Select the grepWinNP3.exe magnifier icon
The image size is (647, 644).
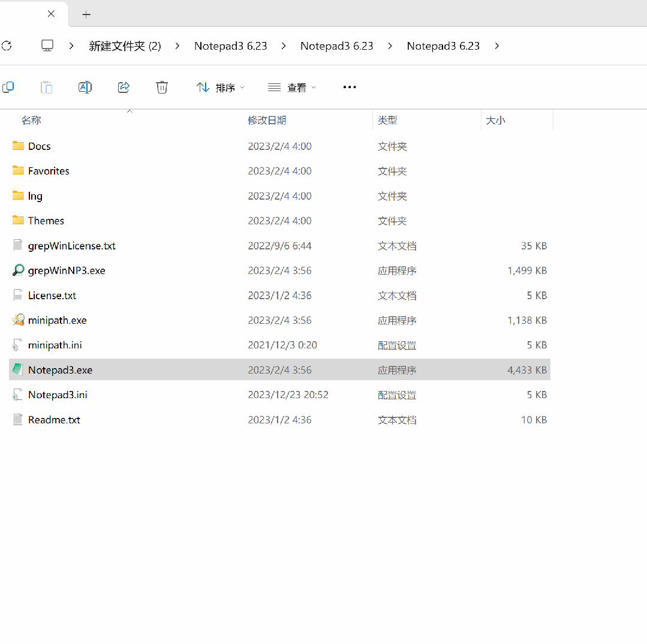(x=18, y=270)
